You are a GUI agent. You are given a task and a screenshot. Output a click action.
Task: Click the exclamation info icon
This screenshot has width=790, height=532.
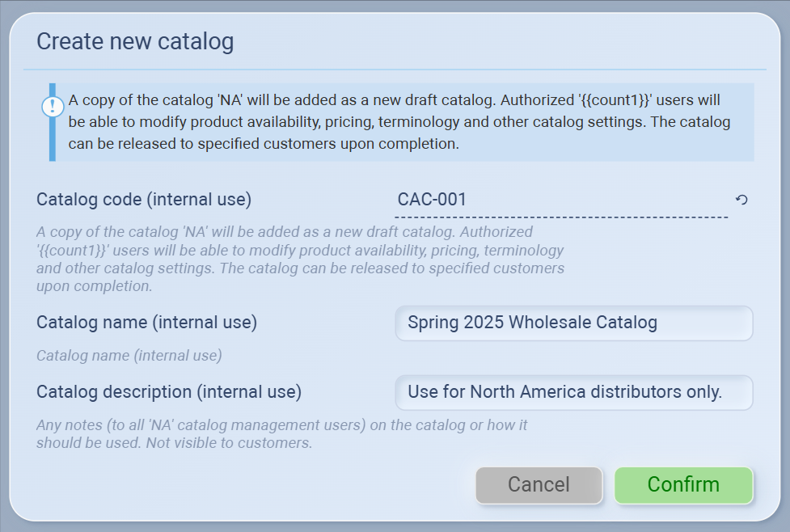pos(53,106)
